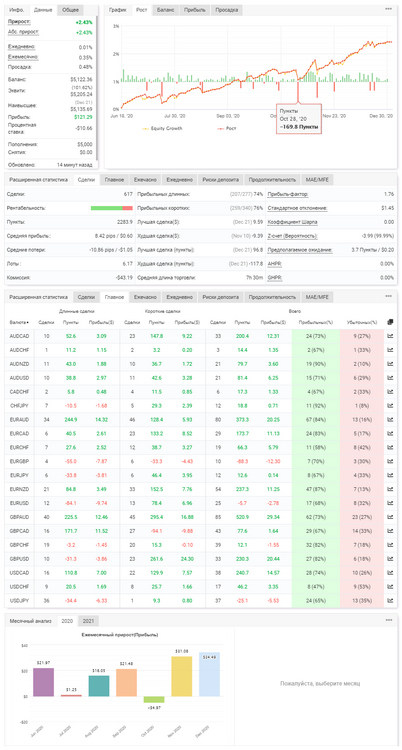Viewport: 402px width, 750px height.
Task: Open EURNZD row chart icon
Action: pyautogui.click(x=390, y=489)
